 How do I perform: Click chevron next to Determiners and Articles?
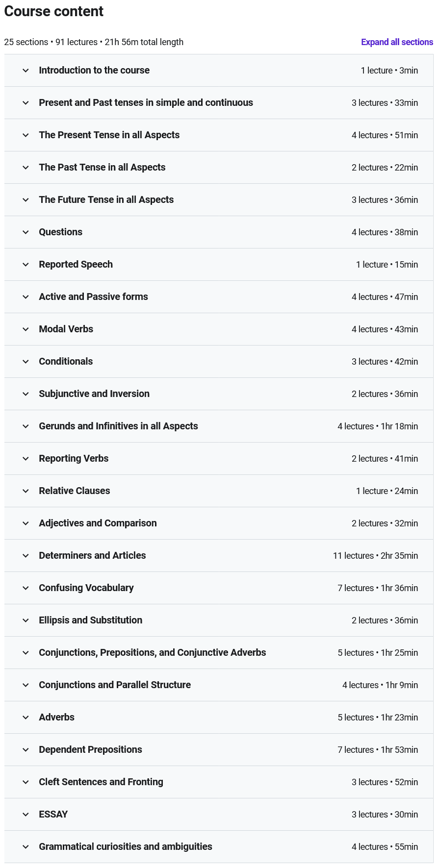coord(26,556)
